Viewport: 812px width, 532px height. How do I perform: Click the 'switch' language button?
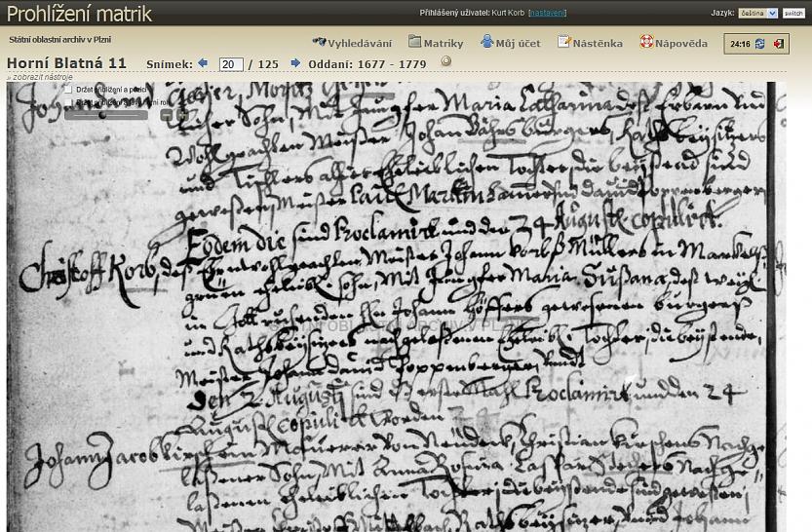pyautogui.click(x=793, y=13)
